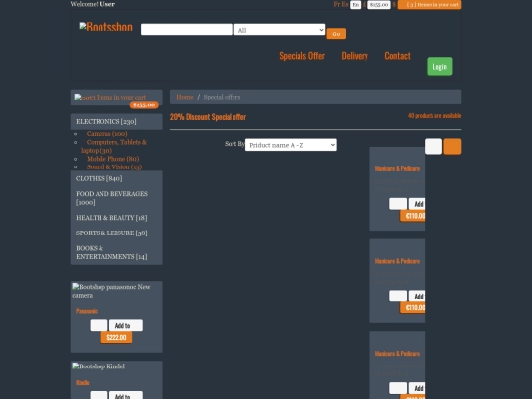Open the Panasonic New camera image
The image size is (532, 399).
pyautogui.click(x=111, y=291)
